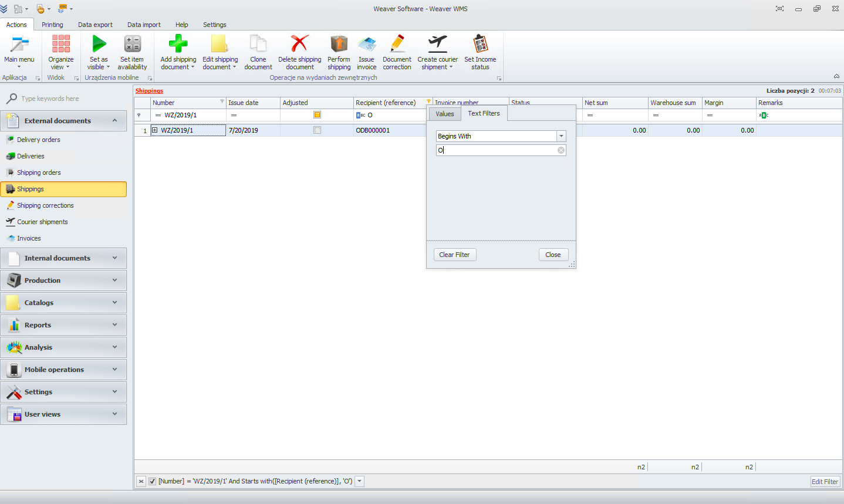Click Add shipping document plus icon

(x=178, y=44)
